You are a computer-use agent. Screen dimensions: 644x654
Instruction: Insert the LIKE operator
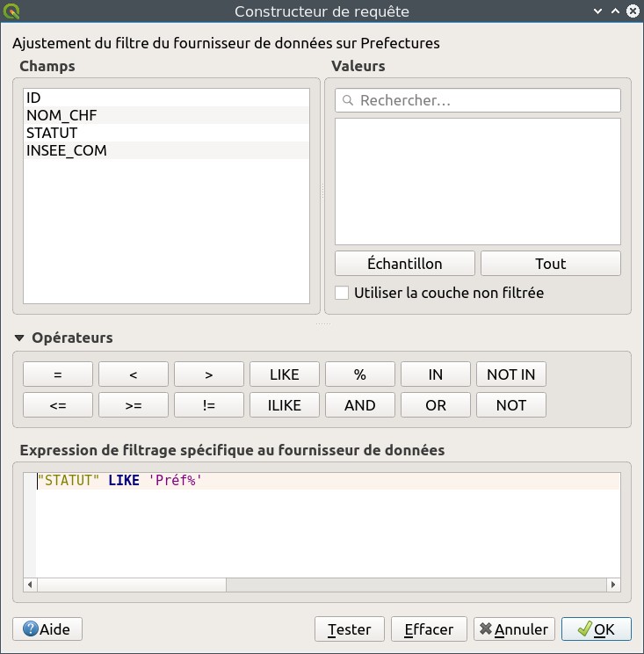[x=285, y=374]
